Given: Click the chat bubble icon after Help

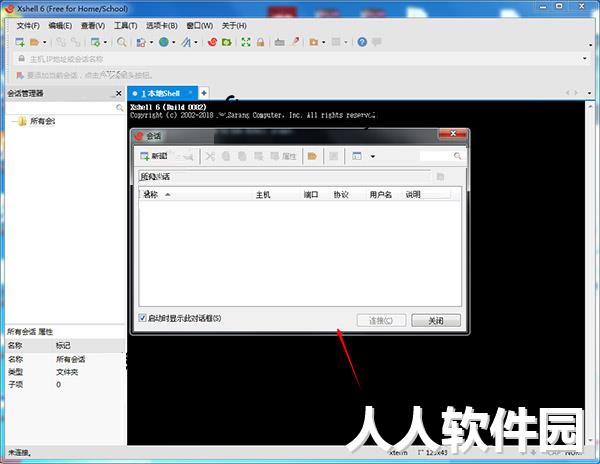Looking at the screenshot, I should 377,42.
